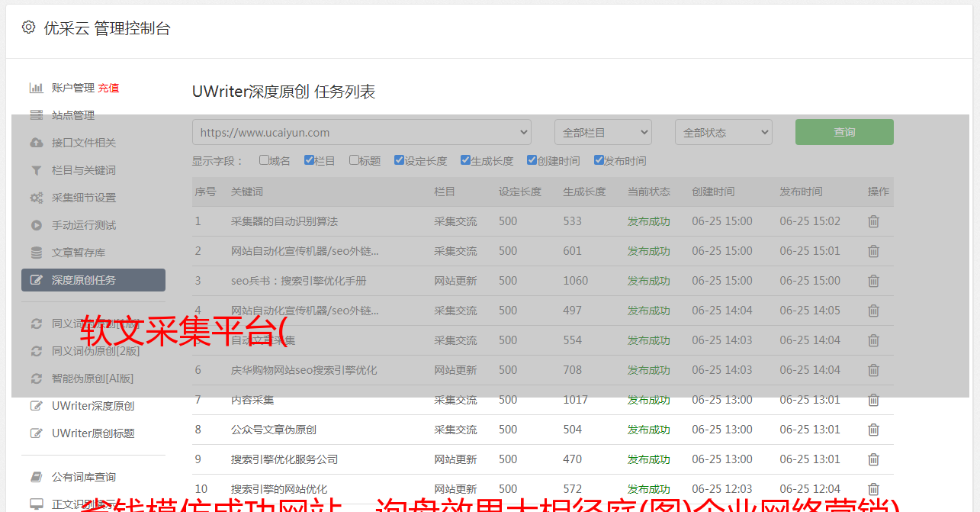Delete seo兵书 task with trash icon
The height and width of the screenshot is (512, 980).
(874, 281)
